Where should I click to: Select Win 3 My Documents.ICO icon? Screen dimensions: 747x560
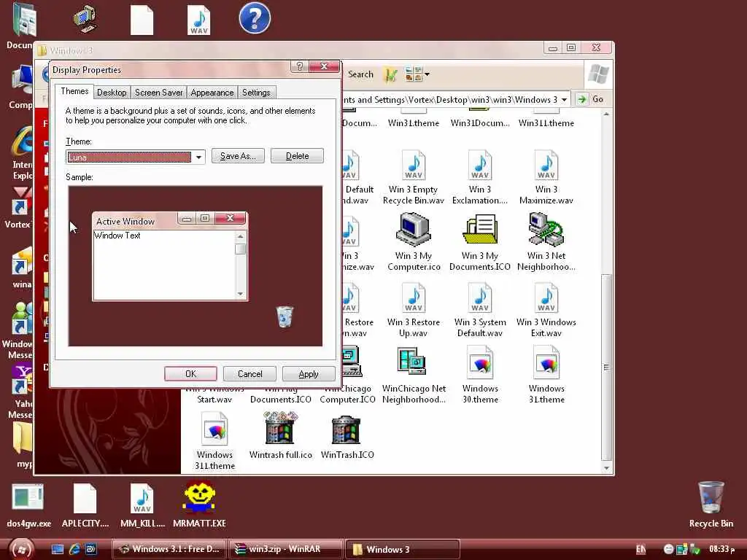[480, 243]
